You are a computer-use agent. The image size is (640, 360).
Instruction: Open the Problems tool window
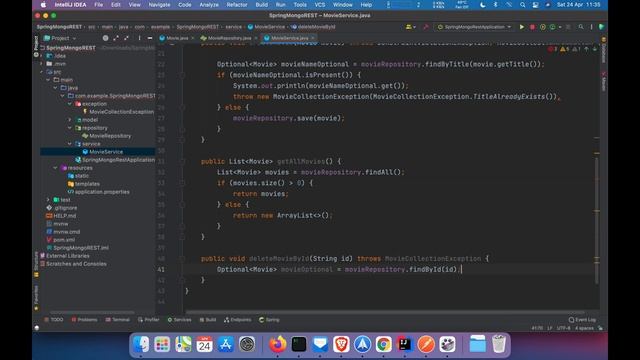click(x=84, y=320)
